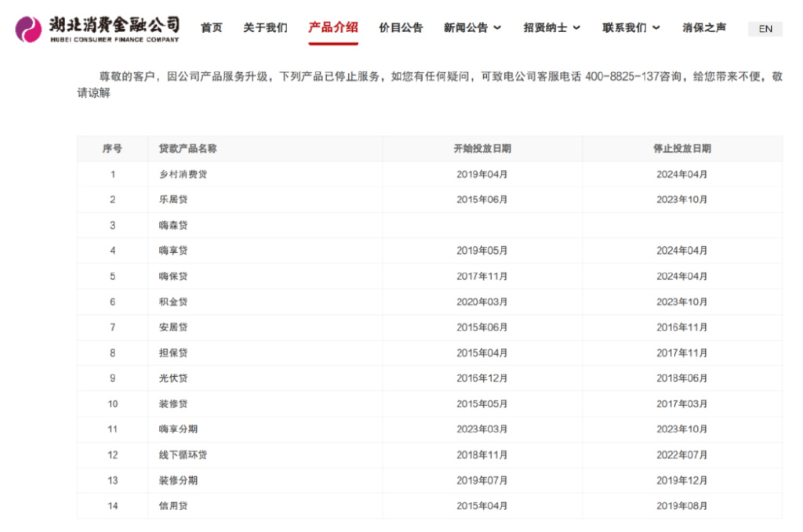Image resolution: width=803 pixels, height=532 pixels.
Task: Click start date 2015年06月 of 乐居贷
Action: point(482,200)
